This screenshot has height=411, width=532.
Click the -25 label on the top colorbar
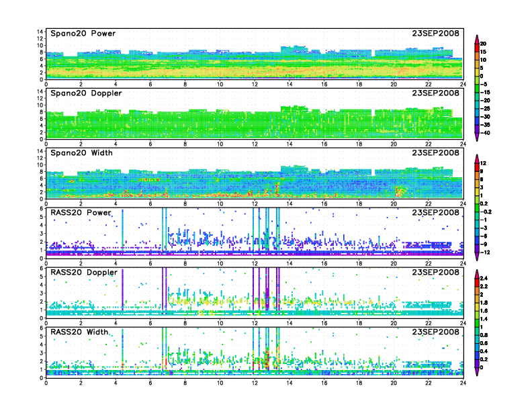(485, 109)
